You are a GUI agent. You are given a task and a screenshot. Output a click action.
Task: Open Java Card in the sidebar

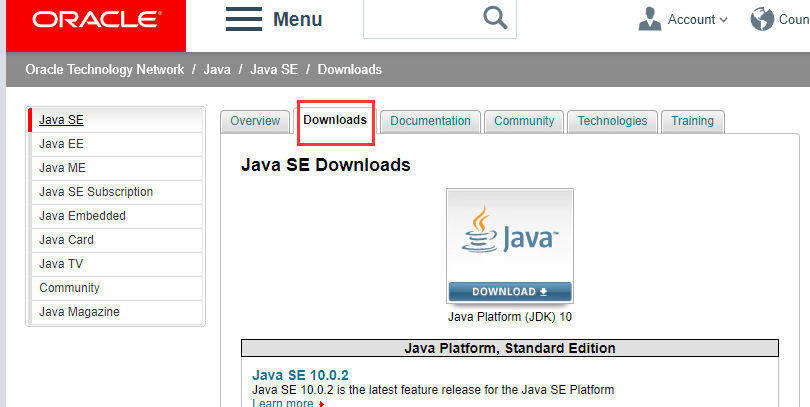point(116,240)
